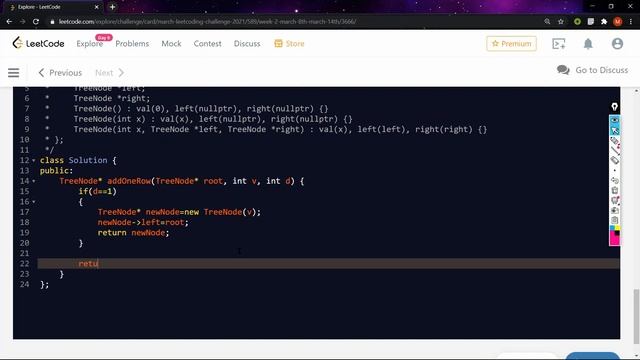Click the trash clear icon in annotation toolbar

tap(614, 191)
